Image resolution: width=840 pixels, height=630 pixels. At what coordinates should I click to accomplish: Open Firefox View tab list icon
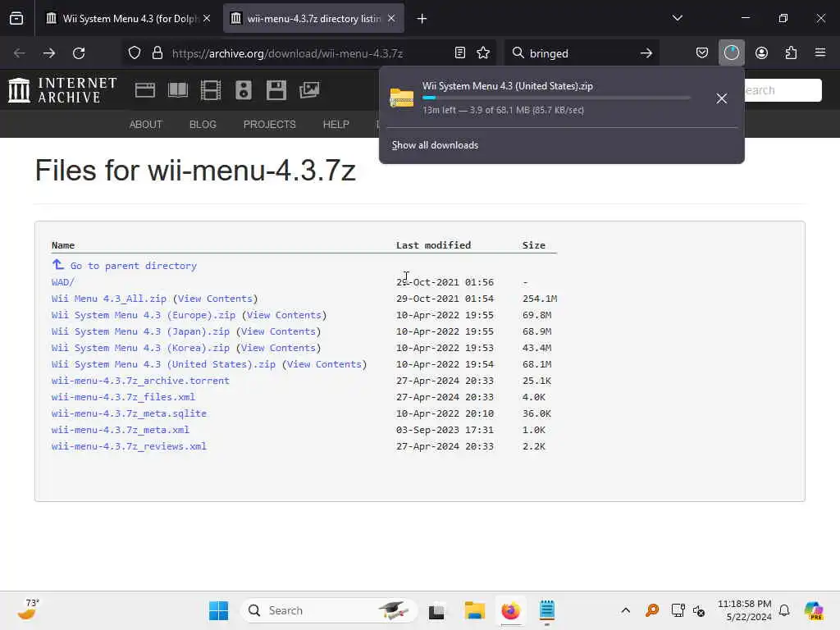pos(16,18)
